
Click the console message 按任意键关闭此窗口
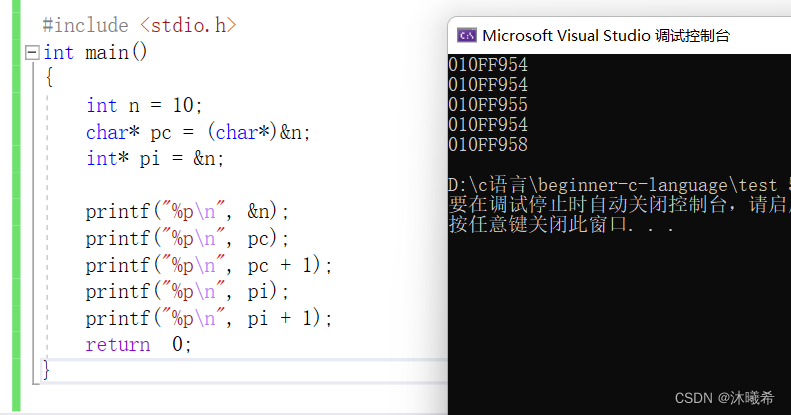[537, 224]
